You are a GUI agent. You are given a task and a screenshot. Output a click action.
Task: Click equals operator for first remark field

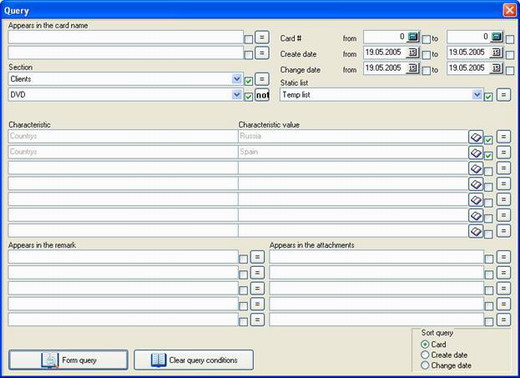click(257, 257)
